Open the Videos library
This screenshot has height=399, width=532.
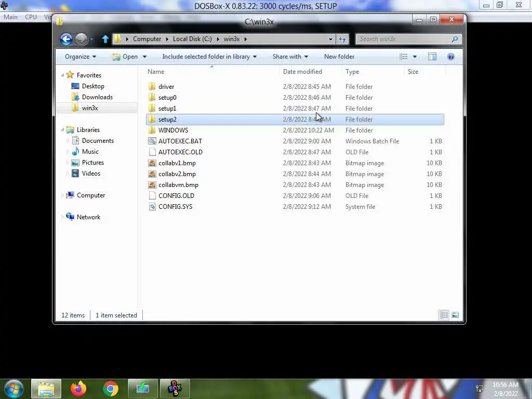pos(91,174)
